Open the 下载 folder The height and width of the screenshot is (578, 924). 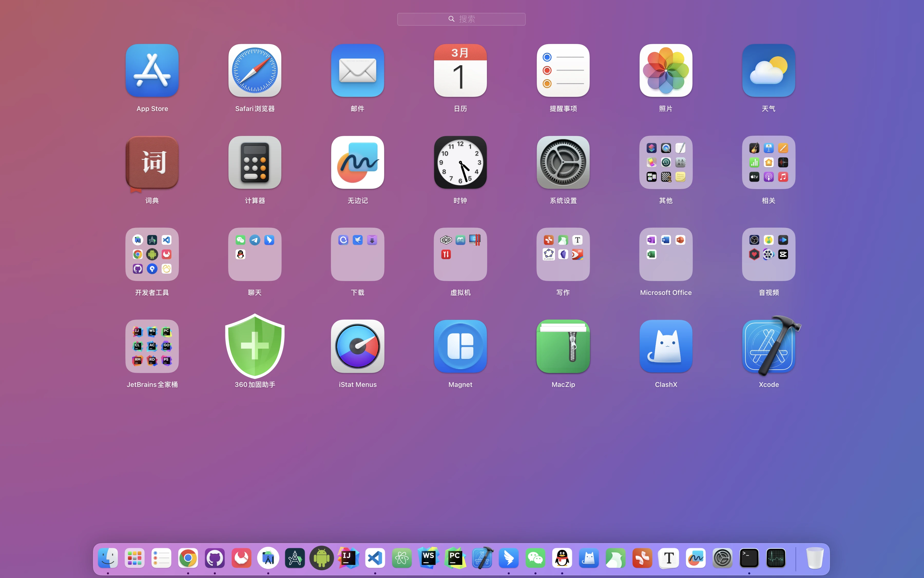pos(357,254)
